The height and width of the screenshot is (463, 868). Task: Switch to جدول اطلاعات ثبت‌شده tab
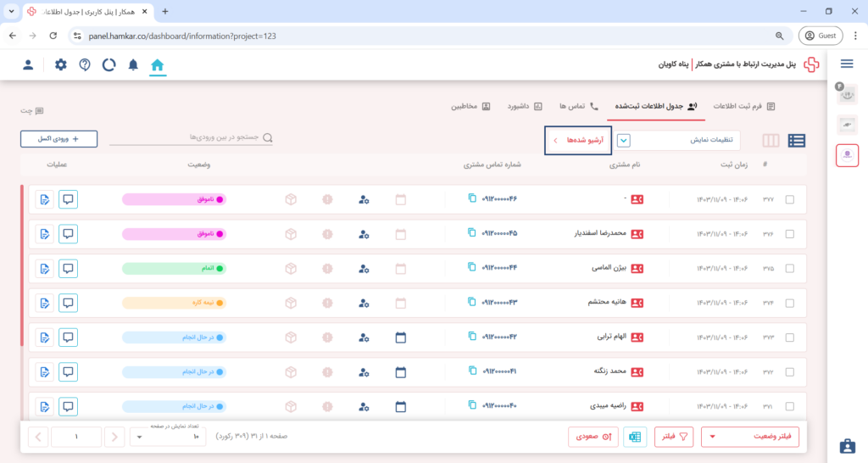click(x=656, y=106)
